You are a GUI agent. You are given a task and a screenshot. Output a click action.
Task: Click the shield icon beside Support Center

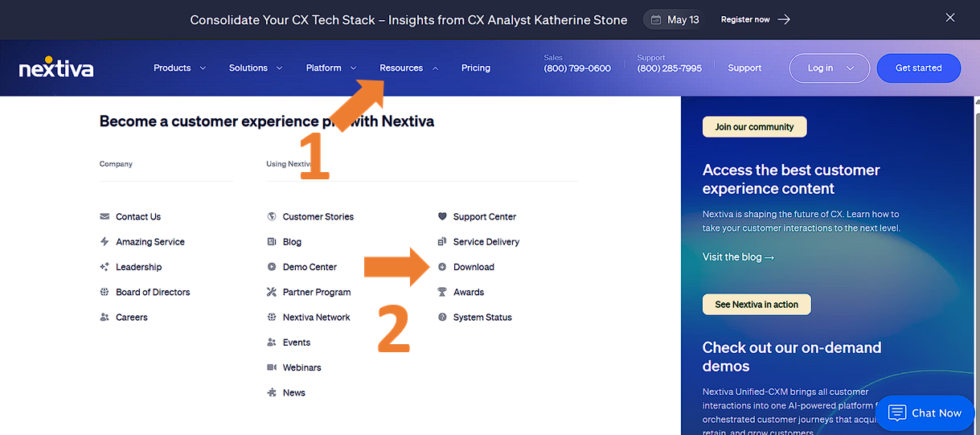(442, 216)
